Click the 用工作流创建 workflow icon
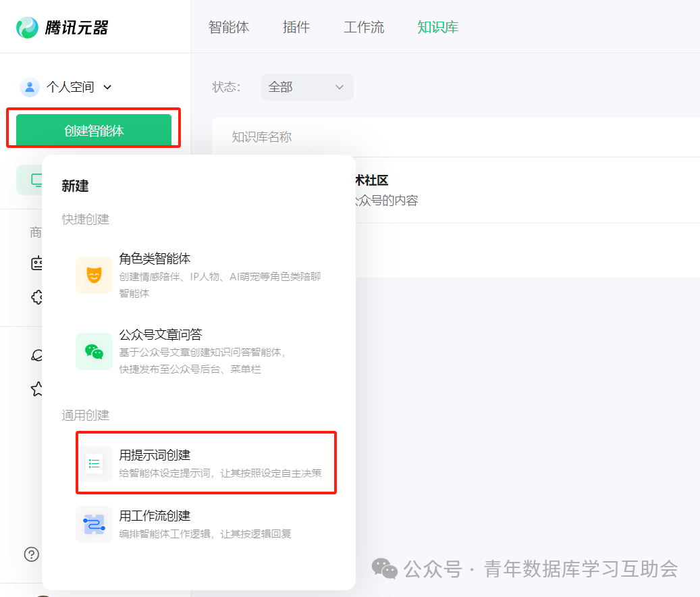The image size is (700, 597). 94,524
